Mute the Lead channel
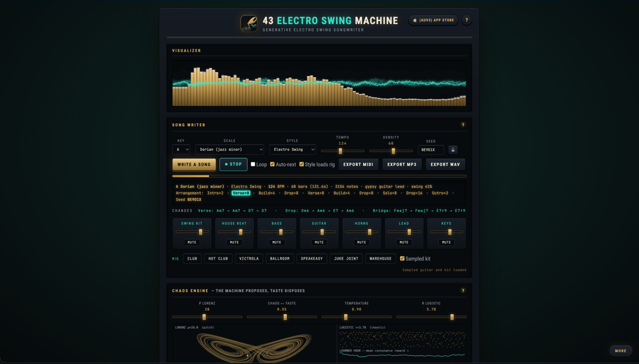Screen dimensions: 639x364 pos(404,242)
